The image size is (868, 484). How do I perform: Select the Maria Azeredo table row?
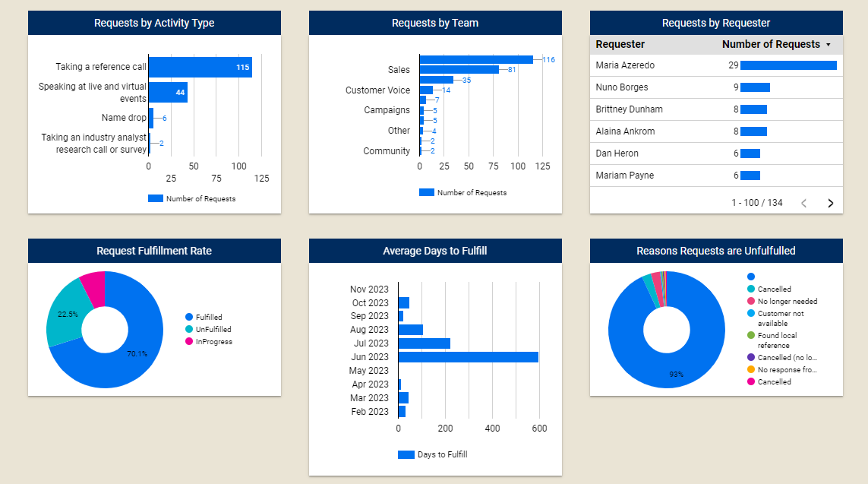coord(715,65)
